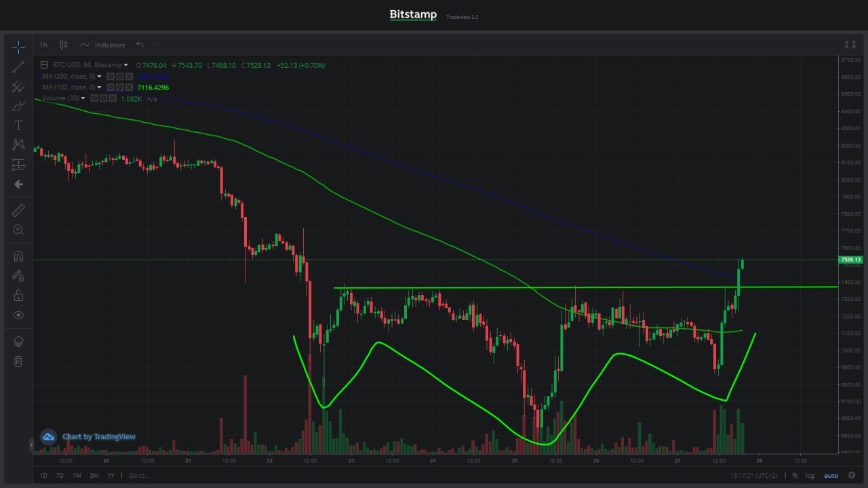Activate the zoom in magnifier tool
868x488 pixels.
(18, 230)
